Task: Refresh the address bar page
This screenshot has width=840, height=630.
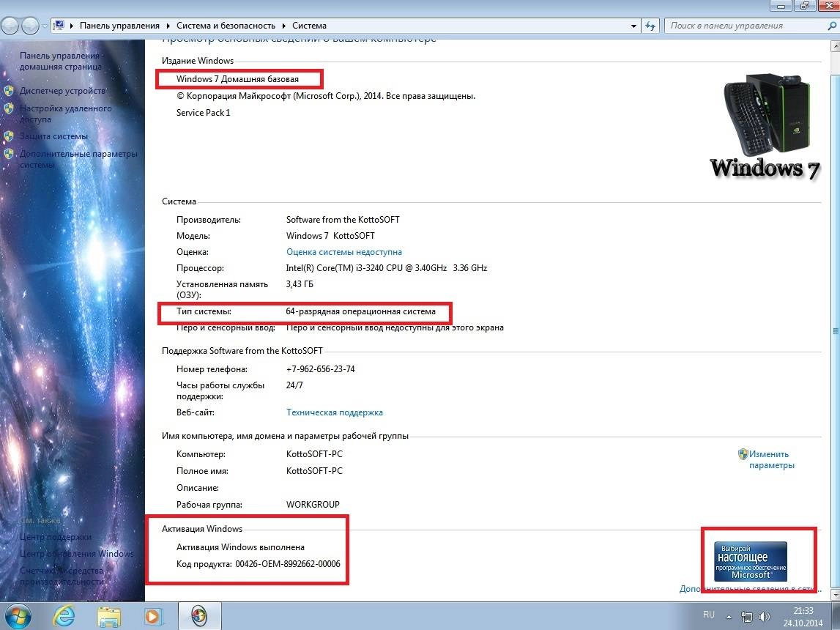Action: coord(650,26)
